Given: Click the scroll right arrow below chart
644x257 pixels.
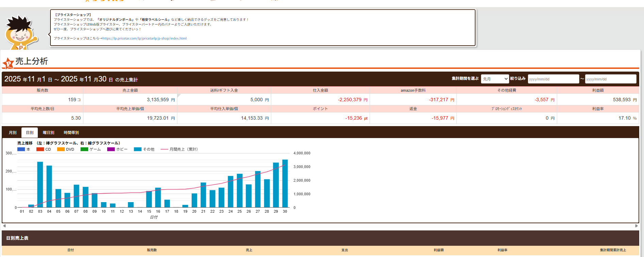Looking at the screenshot, I should [x=636, y=226].
